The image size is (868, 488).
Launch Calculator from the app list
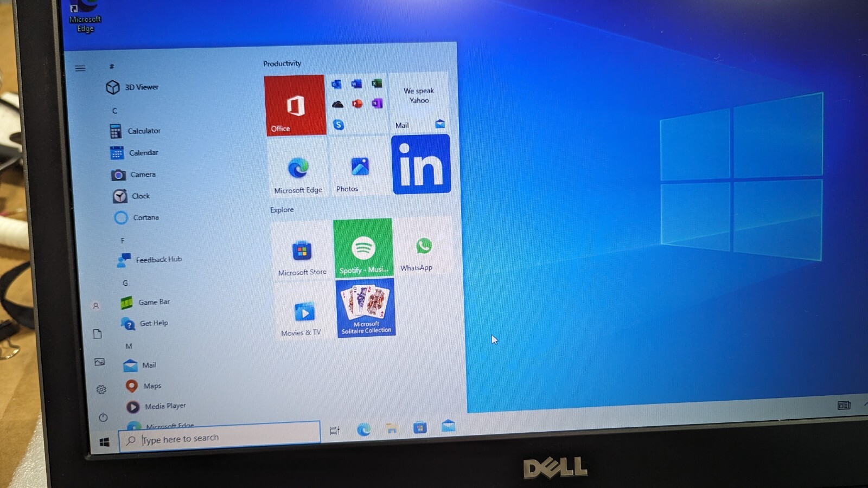pos(136,131)
